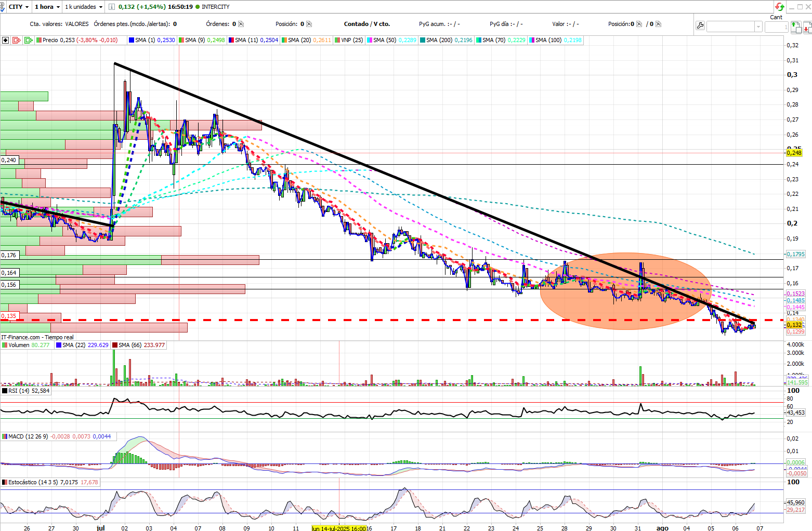Open SMA (20) indicator settings
The width and height of the screenshot is (812, 531).
coord(306,40)
